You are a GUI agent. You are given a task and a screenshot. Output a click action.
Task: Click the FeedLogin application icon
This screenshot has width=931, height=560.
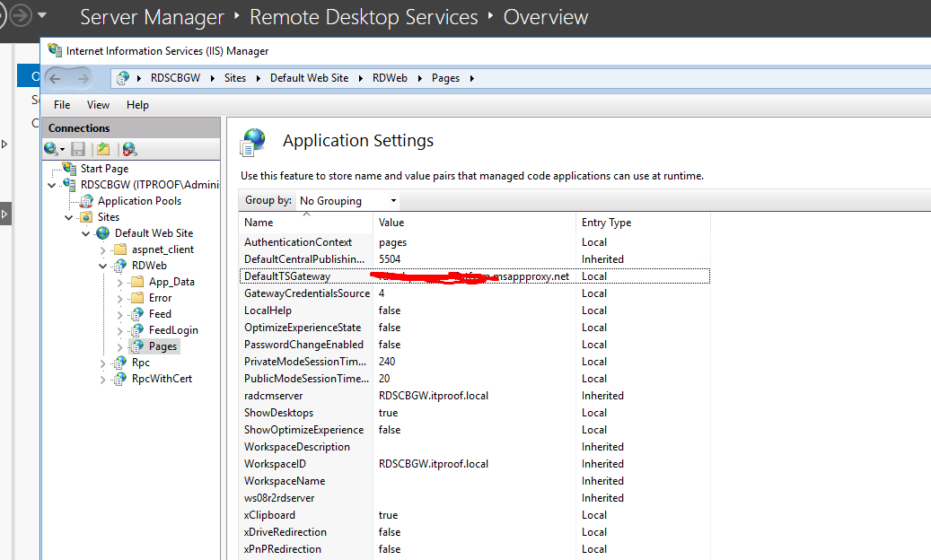click(137, 330)
